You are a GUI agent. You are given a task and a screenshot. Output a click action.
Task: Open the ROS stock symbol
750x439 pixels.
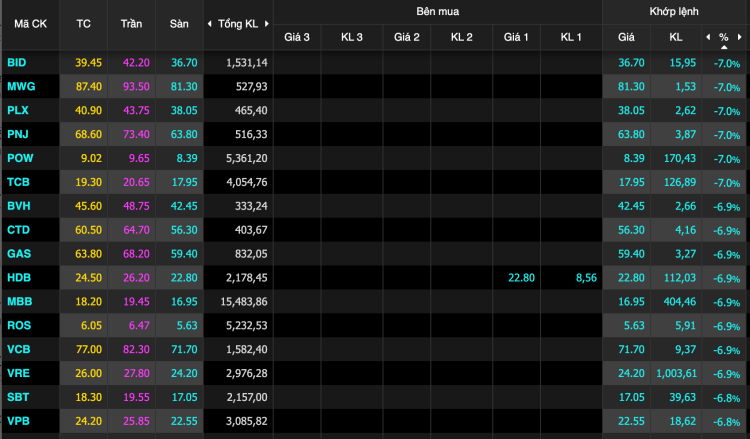pyautogui.click(x=19, y=326)
